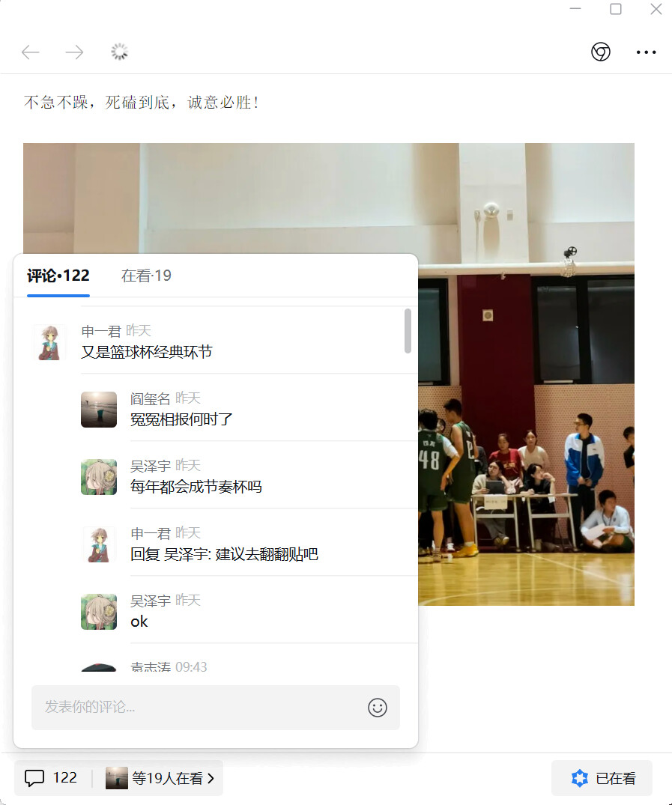
Task: Click the comment list scrollbar thumb
Action: [408, 331]
